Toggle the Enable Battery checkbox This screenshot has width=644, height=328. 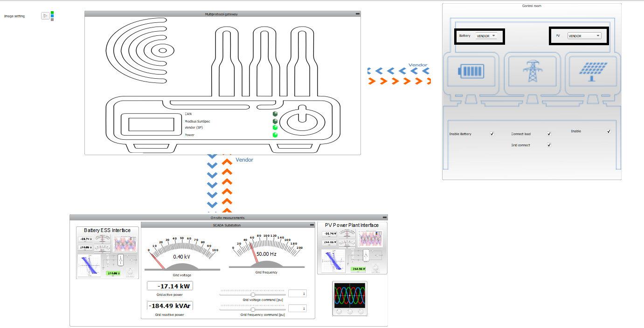(x=492, y=134)
